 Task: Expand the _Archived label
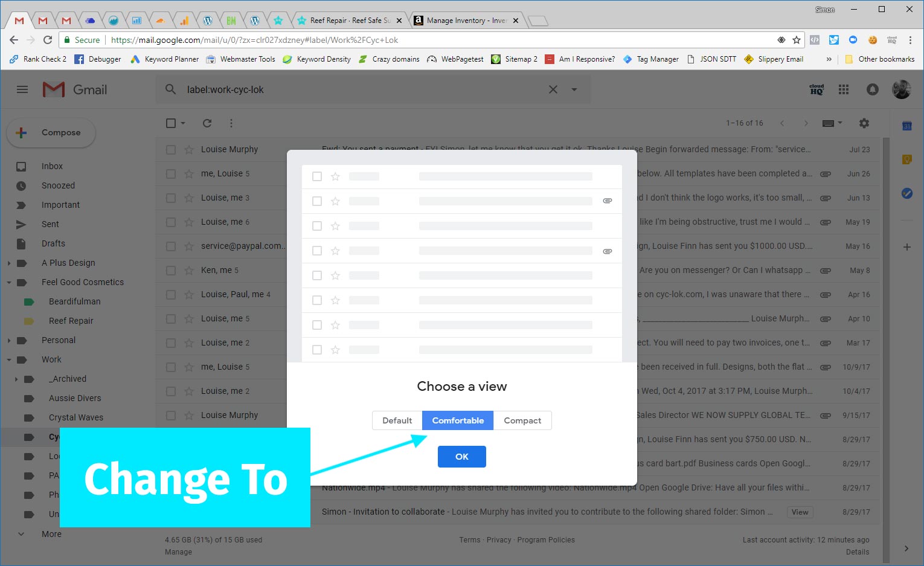pos(16,379)
